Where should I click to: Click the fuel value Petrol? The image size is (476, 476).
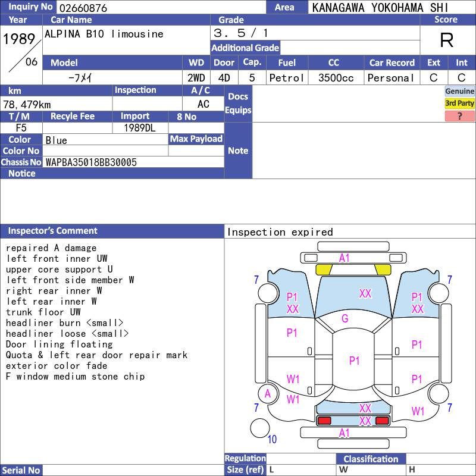287,78
